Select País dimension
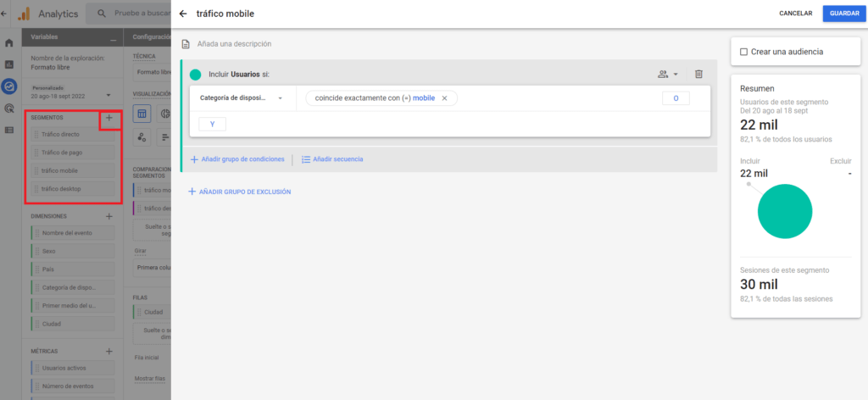Screen dimensions: 868x400 (x=73, y=269)
